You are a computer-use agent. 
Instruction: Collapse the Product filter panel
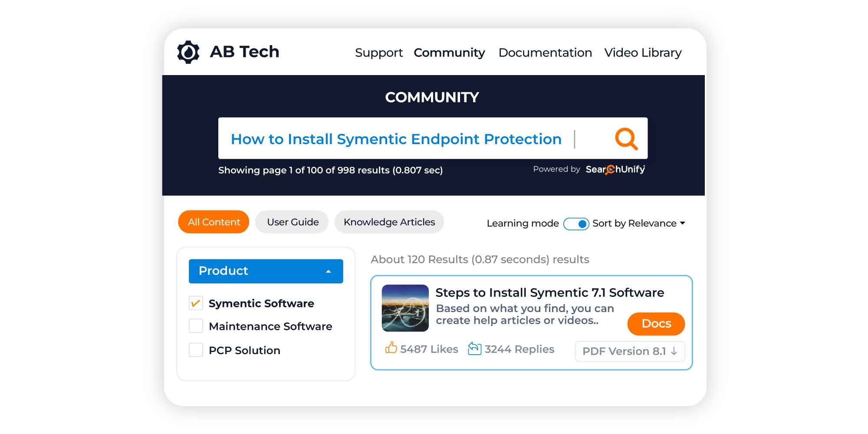[x=329, y=271]
